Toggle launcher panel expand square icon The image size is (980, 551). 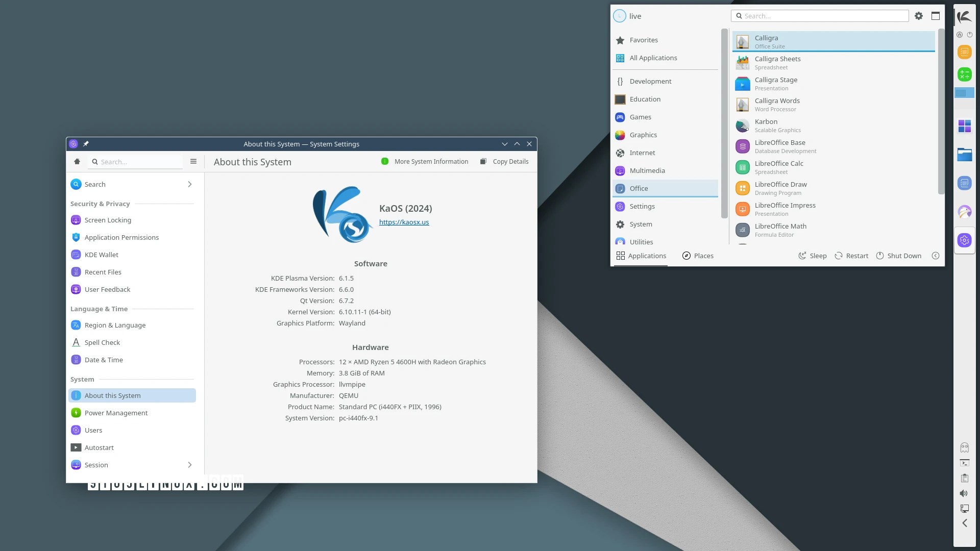[936, 16]
